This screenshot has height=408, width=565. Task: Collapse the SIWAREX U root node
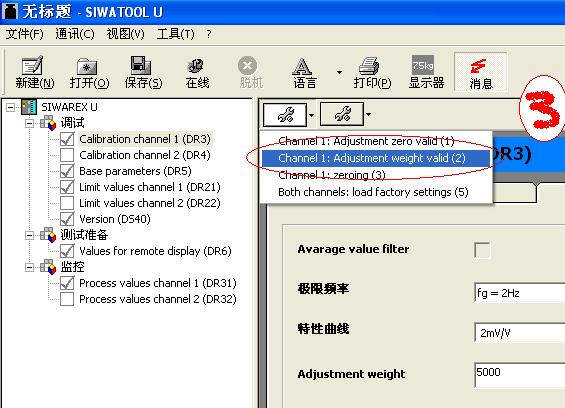tap(11, 107)
